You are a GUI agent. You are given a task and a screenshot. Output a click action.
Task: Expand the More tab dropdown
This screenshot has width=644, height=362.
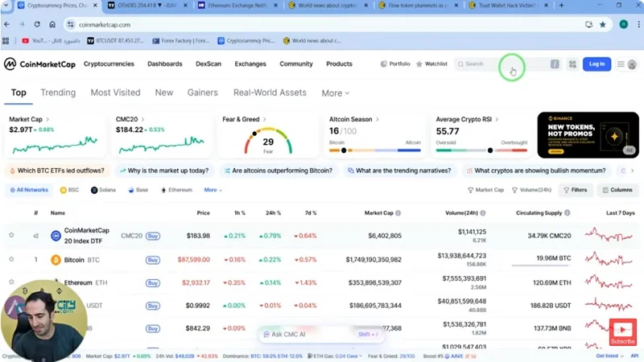pyautogui.click(x=336, y=93)
